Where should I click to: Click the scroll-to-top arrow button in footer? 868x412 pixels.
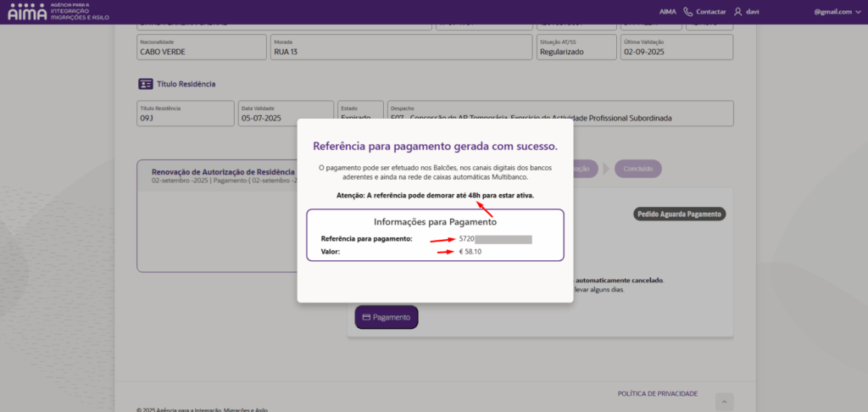click(724, 401)
